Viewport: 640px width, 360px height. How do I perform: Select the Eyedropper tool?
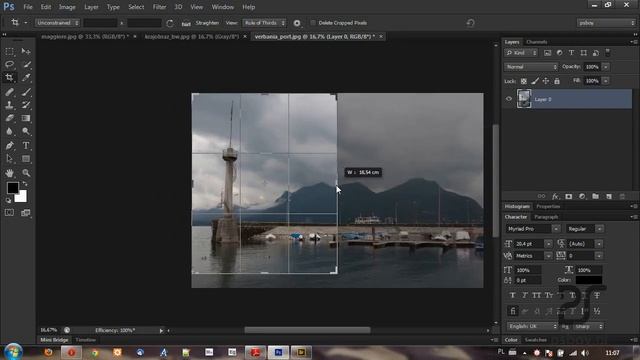click(26, 78)
